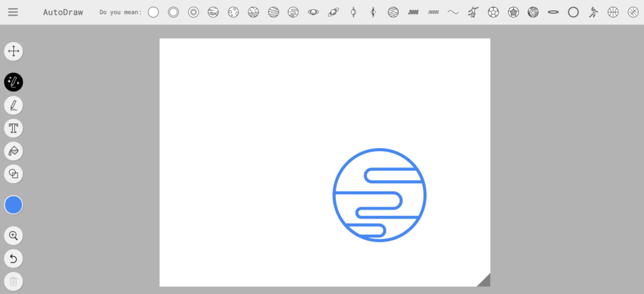This screenshot has height=294, width=644.
Task: Click the Undo arrow button
Action: coord(13,258)
